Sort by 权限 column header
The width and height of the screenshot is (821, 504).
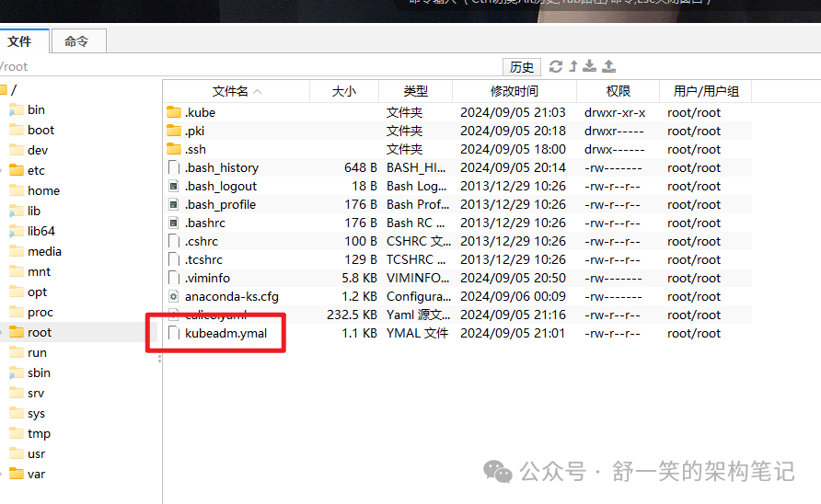618,91
